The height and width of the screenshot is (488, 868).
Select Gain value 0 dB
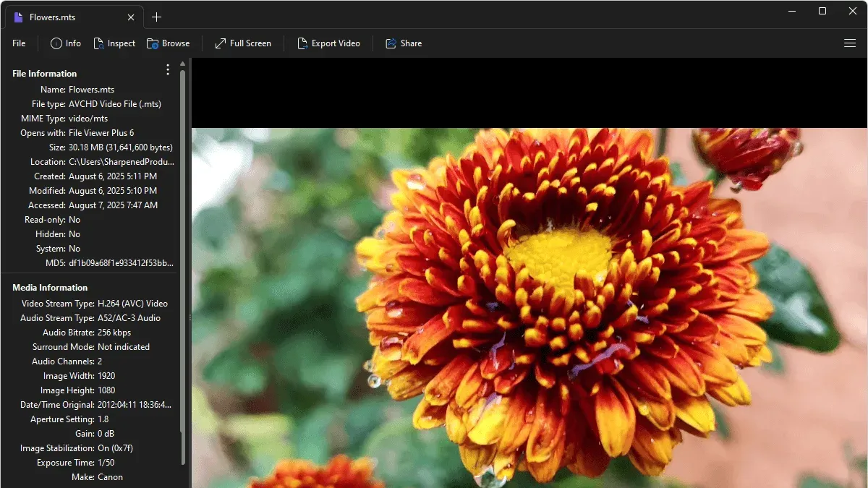coord(107,434)
